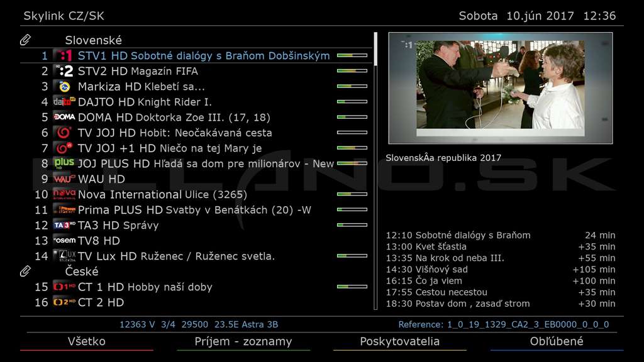Screen dimensions: 644x362
Task: Click the Sobota 10.jún 2017 date
Action: point(516,16)
